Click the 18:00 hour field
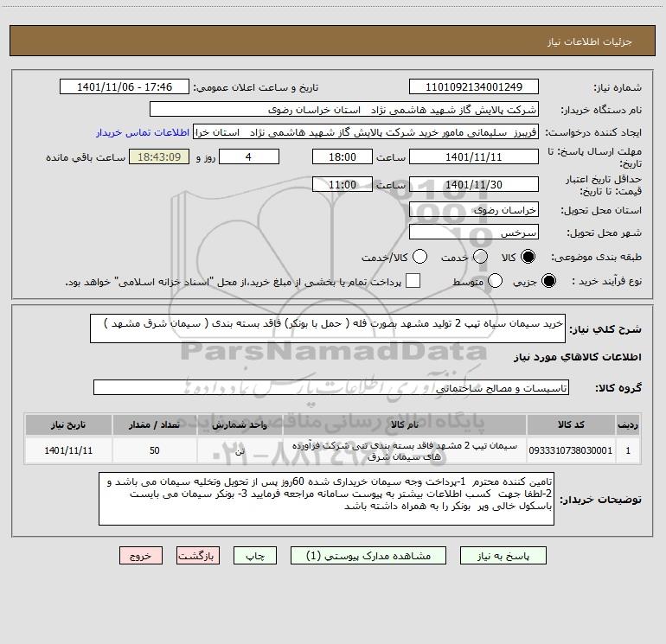The image size is (666, 644). (x=343, y=156)
